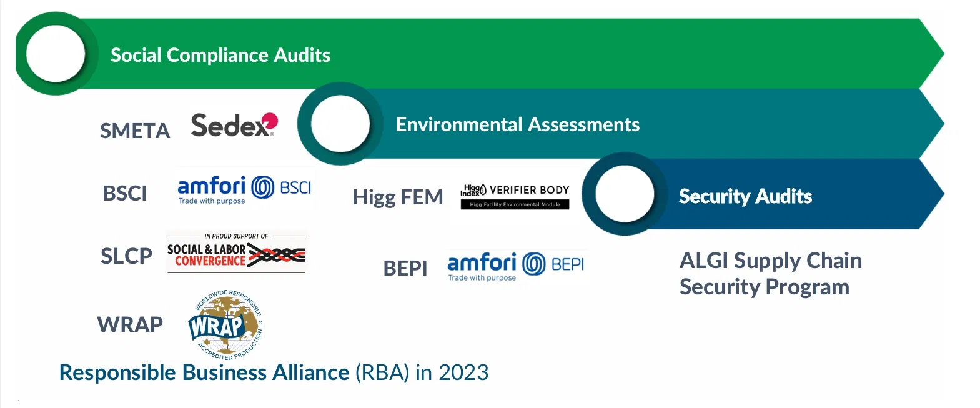Select the Security Audits heading
The image size is (980, 408).
tap(745, 196)
